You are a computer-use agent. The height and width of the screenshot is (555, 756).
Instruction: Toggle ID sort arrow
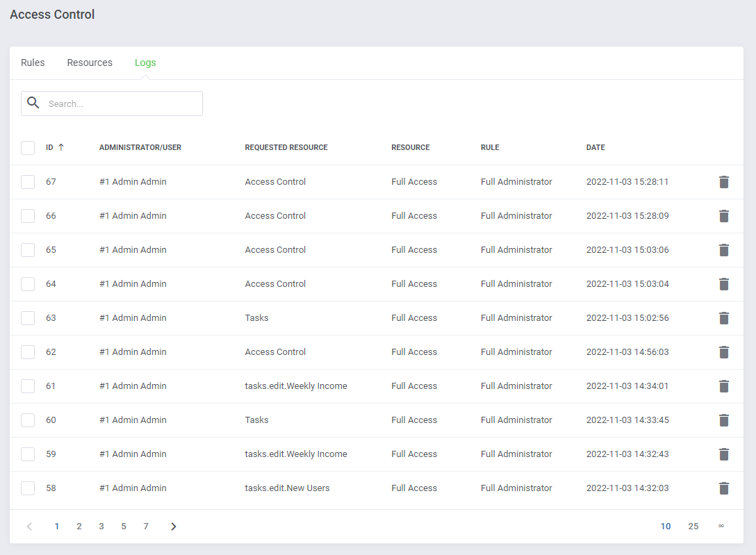tap(60, 147)
